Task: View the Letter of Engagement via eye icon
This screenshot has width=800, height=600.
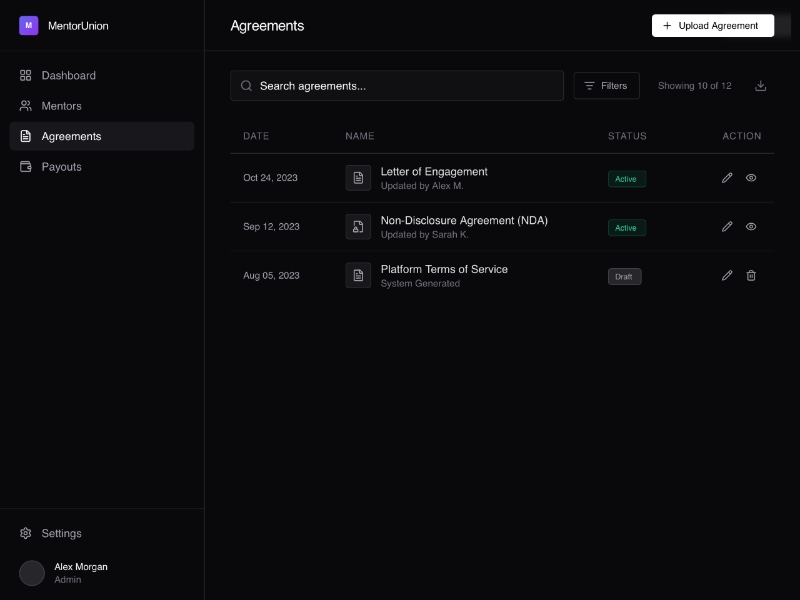Action: (x=751, y=178)
